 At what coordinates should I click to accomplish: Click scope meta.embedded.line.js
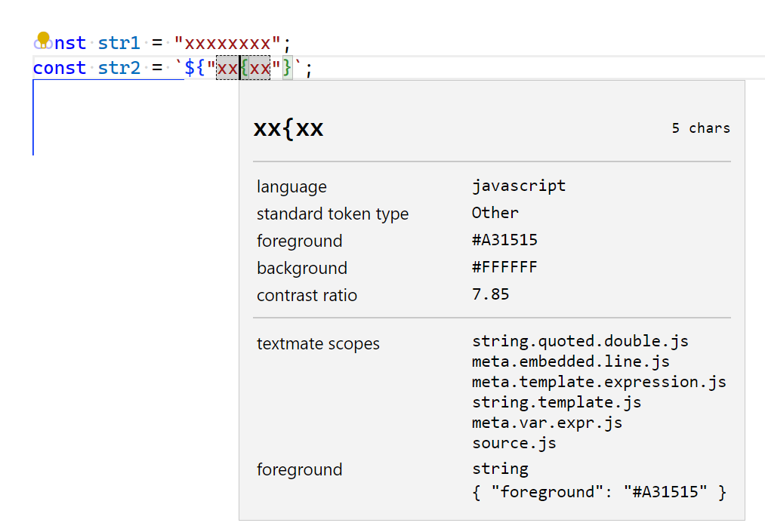[571, 361]
